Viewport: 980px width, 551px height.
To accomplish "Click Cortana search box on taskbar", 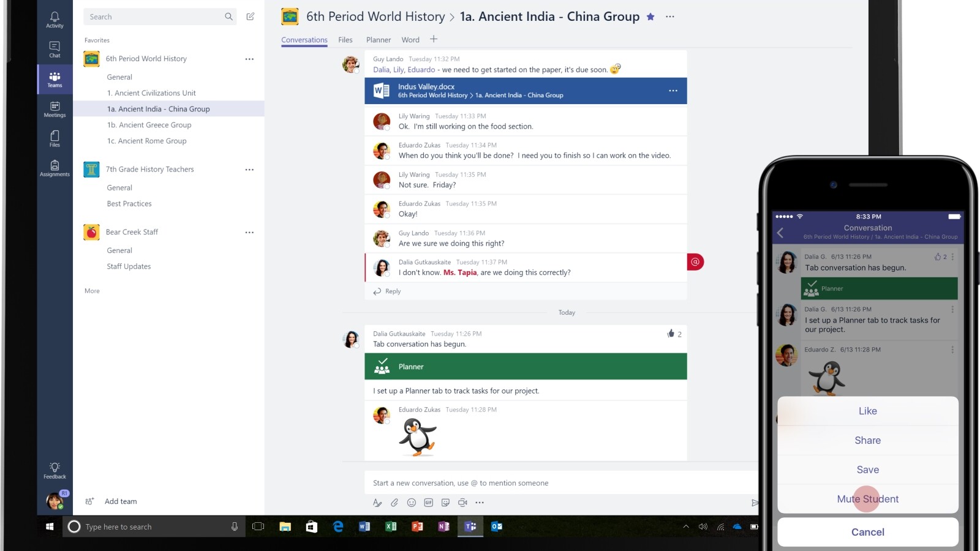I will click(x=154, y=527).
